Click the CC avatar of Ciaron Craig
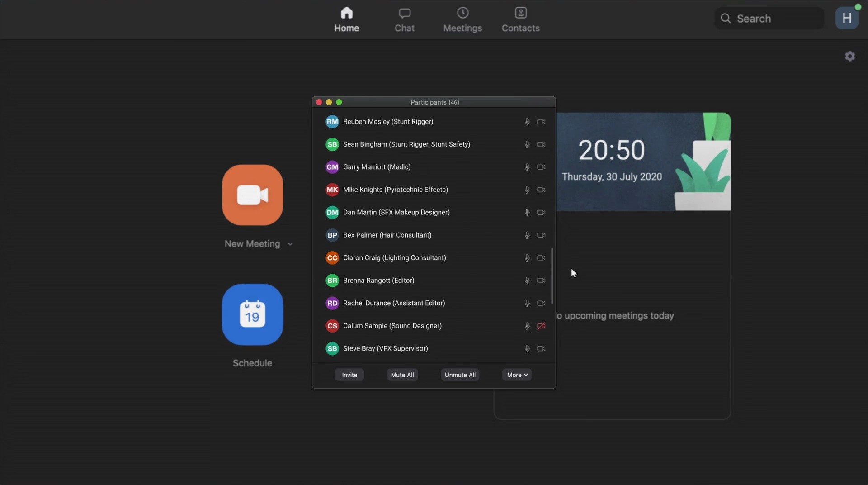868x485 pixels. pos(332,258)
